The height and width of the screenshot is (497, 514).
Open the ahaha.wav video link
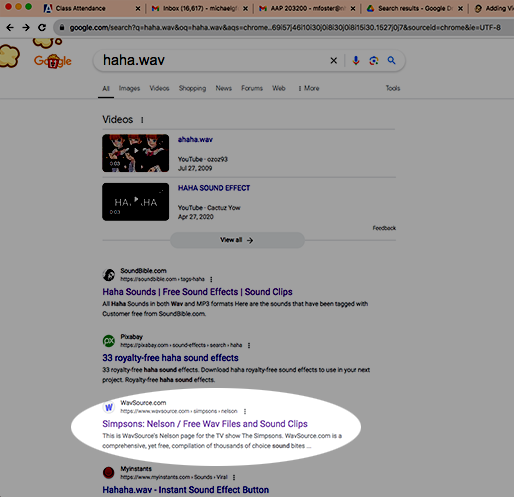pyautogui.click(x=195, y=140)
